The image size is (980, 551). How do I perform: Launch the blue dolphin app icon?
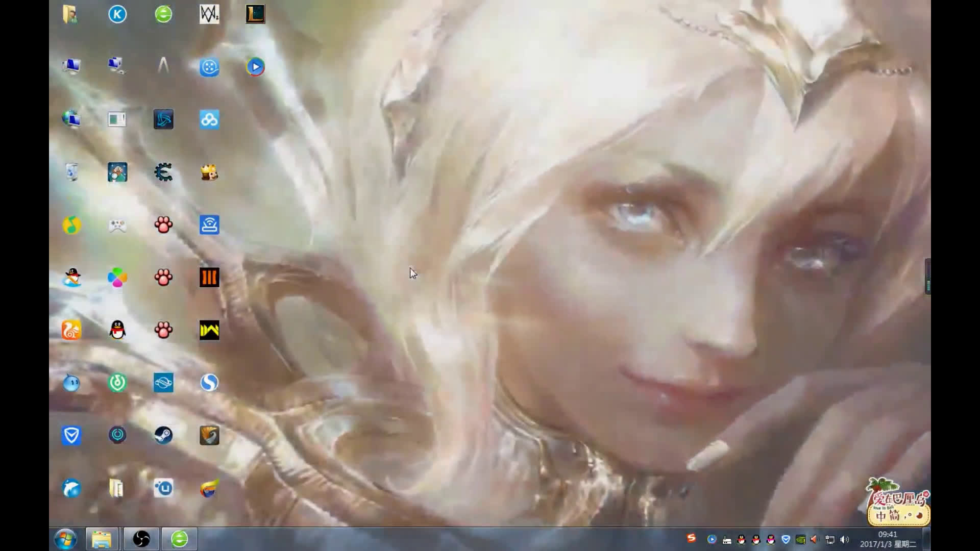coord(71,488)
